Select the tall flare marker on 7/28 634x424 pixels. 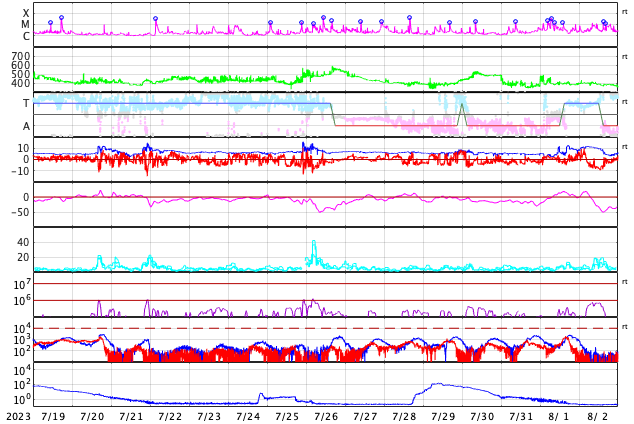click(x=410, y=18)
